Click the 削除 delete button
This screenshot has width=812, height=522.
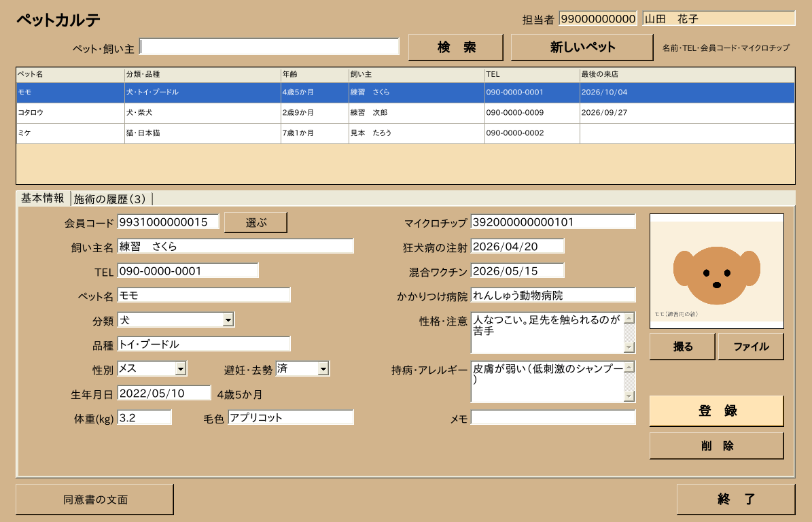[x=717, y=446]
